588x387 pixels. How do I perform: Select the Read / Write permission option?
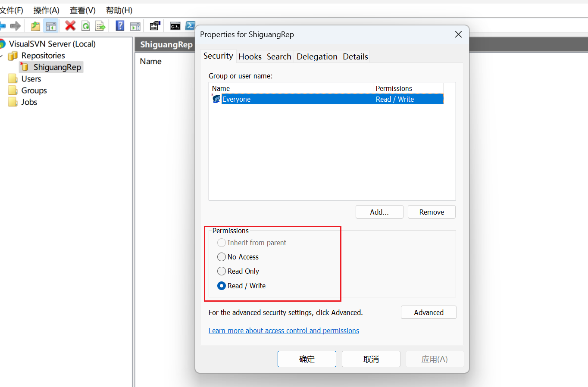pos(222,286)
